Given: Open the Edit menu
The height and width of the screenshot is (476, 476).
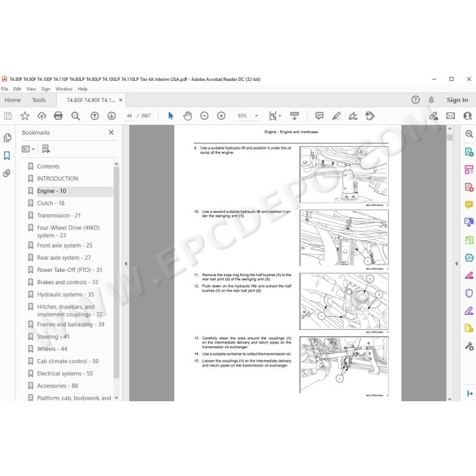Looking at the screenshot, I should coord(17,89).
